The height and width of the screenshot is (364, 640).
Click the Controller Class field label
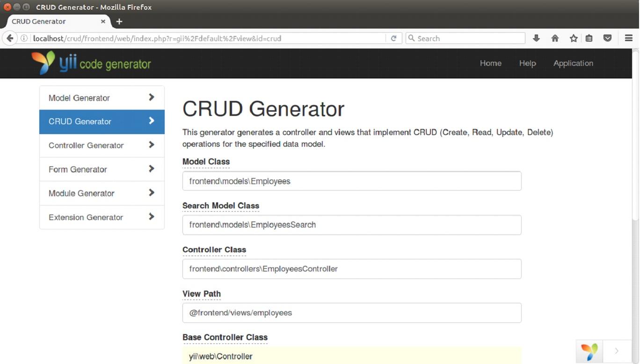coord(214,250)
